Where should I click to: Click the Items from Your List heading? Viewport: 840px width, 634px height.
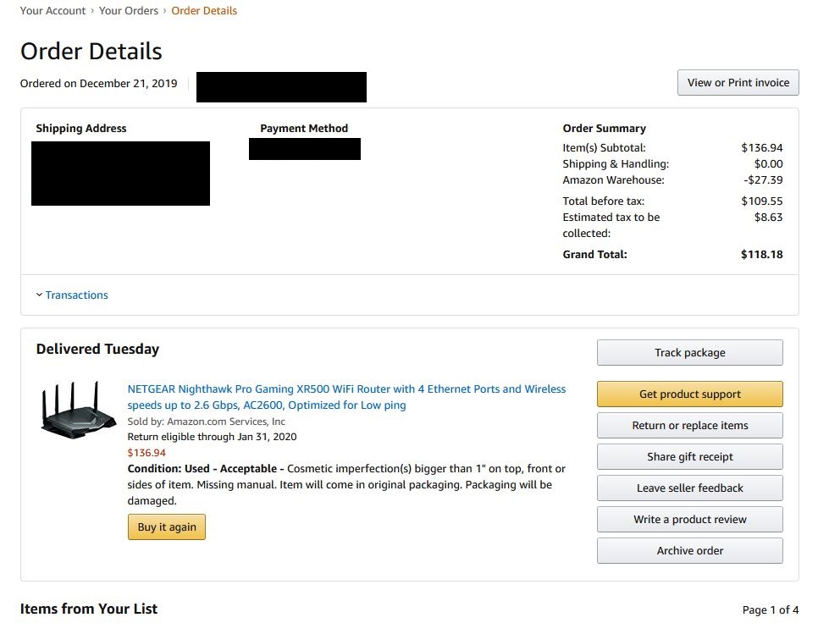point(88,609)
